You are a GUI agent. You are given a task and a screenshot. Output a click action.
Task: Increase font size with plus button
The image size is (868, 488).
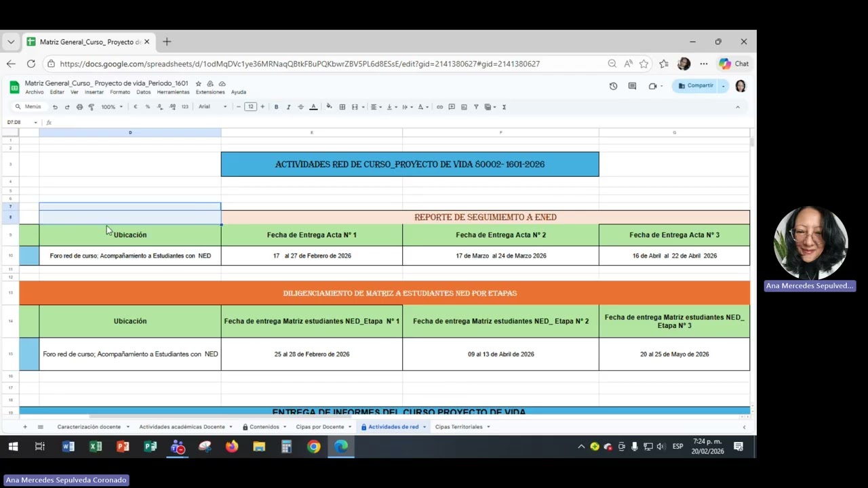click(x=263, y=107)
